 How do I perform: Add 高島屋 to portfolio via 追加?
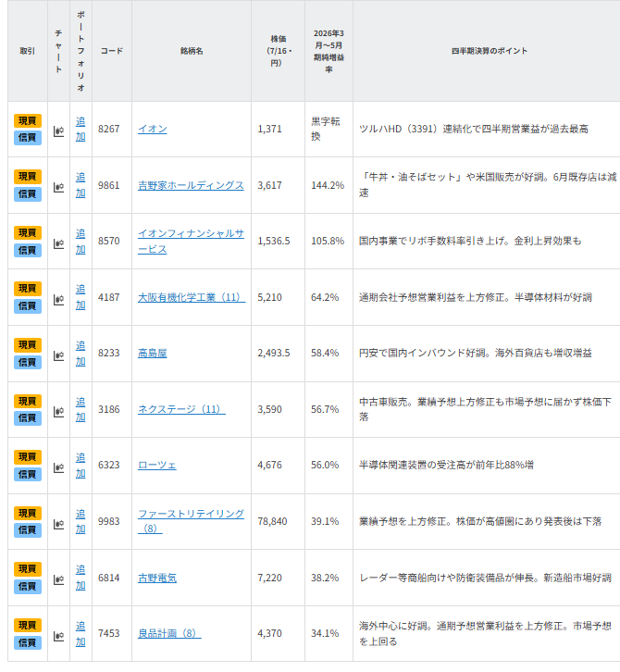[x=81, y=354]
